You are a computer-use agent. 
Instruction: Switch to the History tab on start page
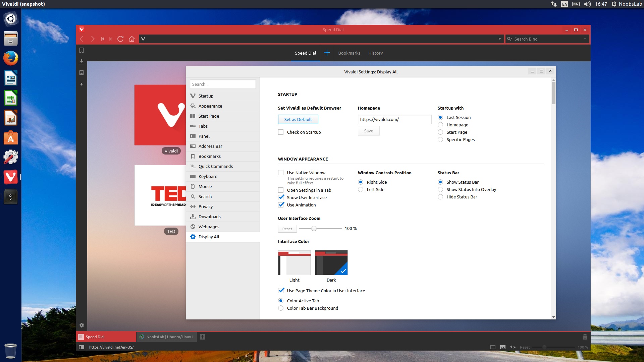pos(375,53)
